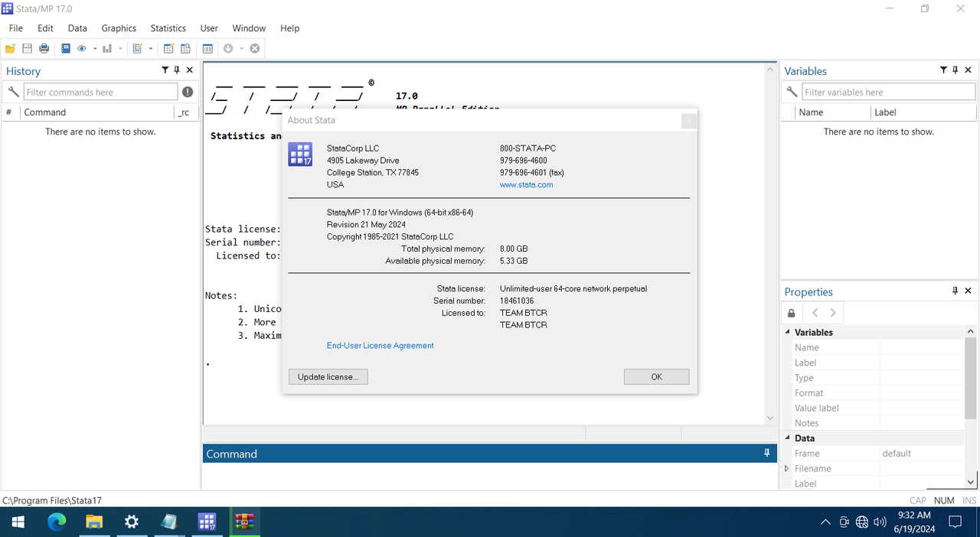
Task: Open the Do-file Editor dropdown arrow
Action: 151,49
